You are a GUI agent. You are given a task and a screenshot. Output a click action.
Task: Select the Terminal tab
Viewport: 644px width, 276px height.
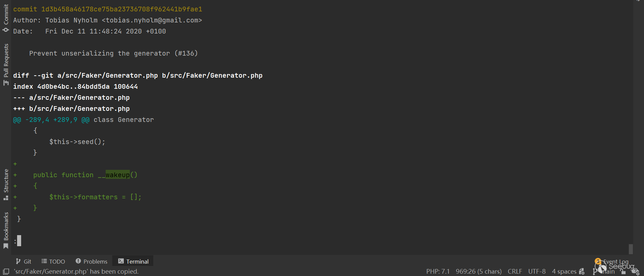point(133,261)
